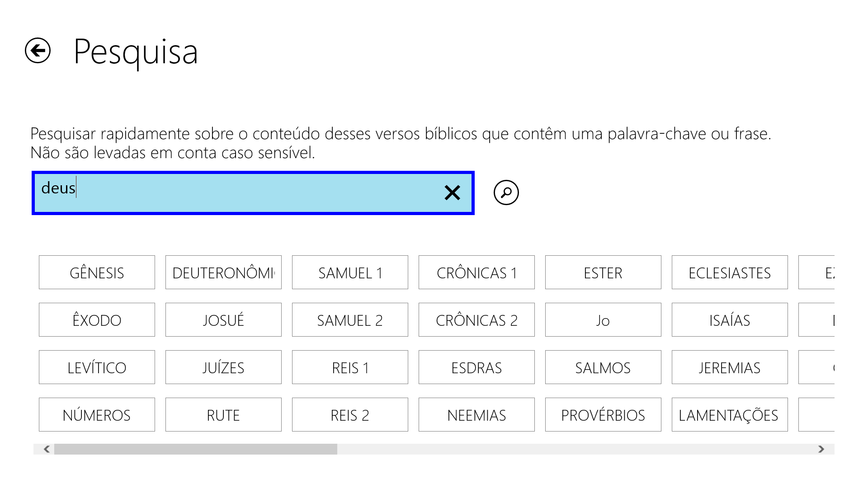The height and width of the screenshot is (488, 868).
Task: Click the horizontal scrollbar thumb
Action: click(x=195, y=449)
